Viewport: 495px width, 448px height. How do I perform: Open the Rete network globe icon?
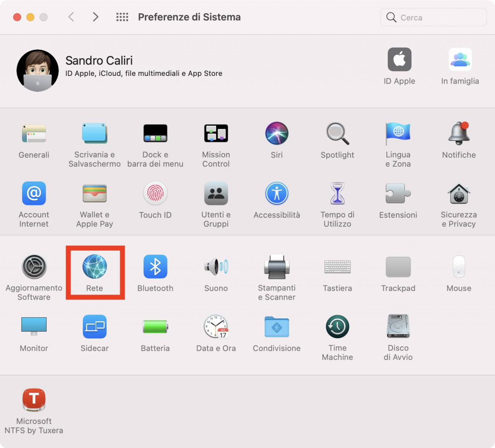[x=94, y=267]
